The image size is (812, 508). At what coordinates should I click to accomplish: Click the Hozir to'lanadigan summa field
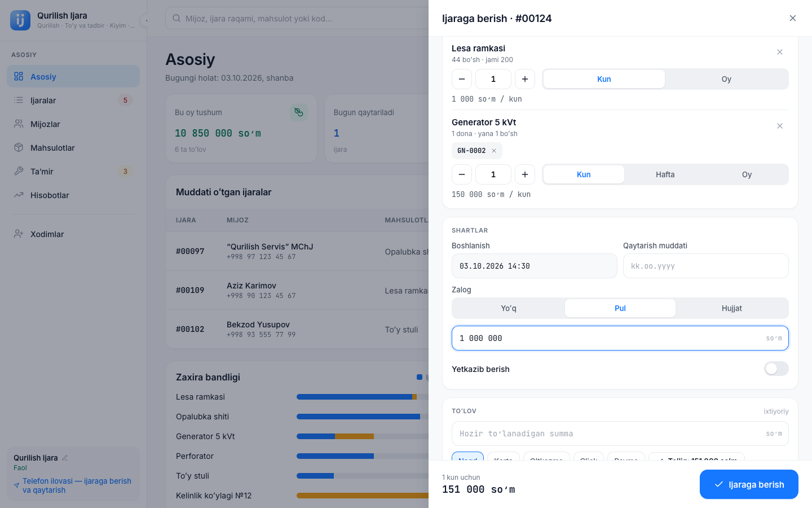(620, 433)
